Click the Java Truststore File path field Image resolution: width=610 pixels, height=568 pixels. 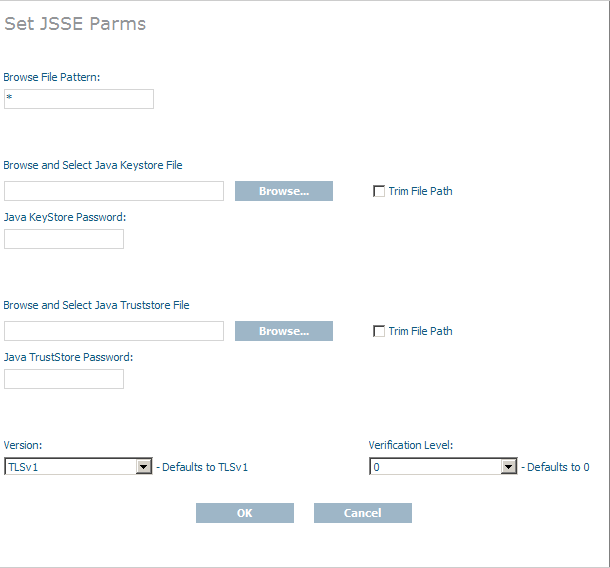coord(114,331)
